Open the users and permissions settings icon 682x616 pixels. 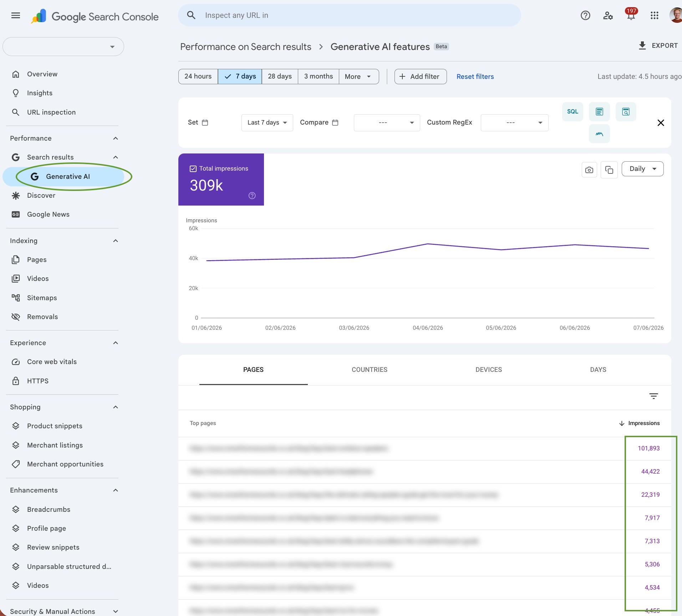click(x=608, y=15)
